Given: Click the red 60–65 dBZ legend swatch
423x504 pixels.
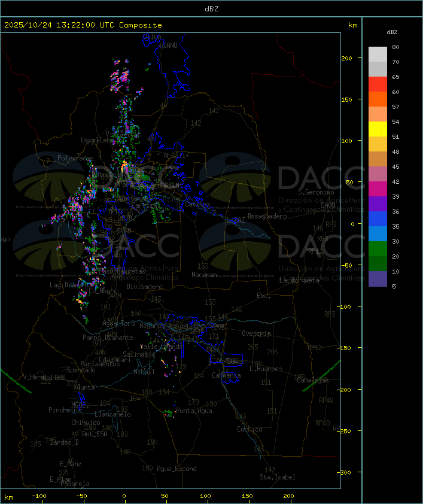Looking at the screenshot, I should pyautogui.click(x=378, y=84).
